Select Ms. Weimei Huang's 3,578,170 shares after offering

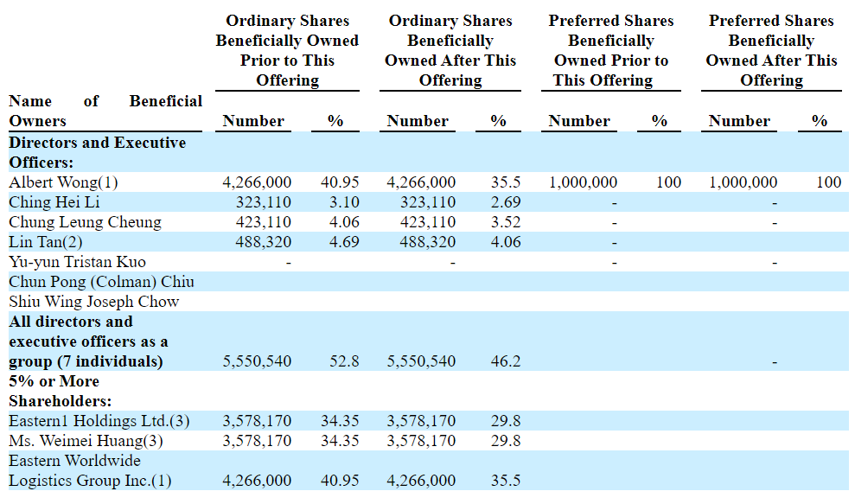421,441
